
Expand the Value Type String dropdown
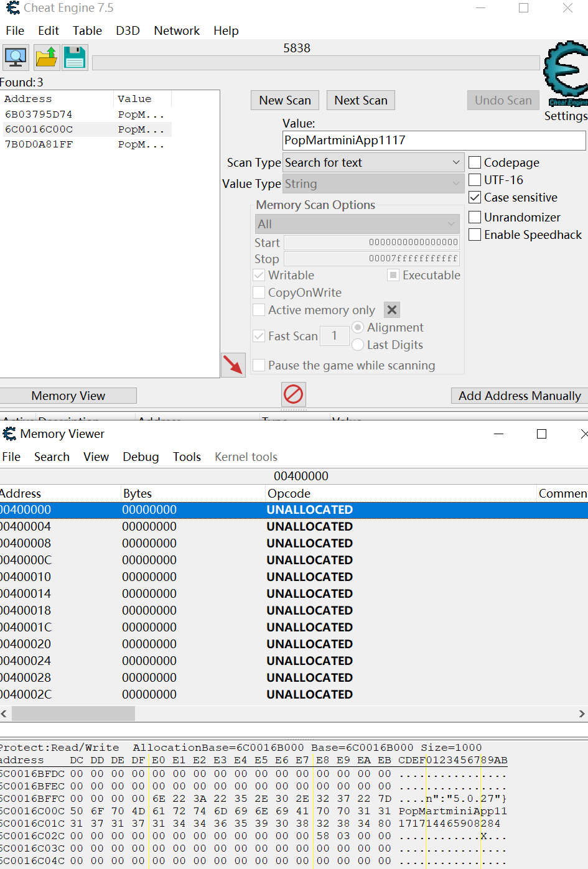pyautogui.click(x=373, y=184)
